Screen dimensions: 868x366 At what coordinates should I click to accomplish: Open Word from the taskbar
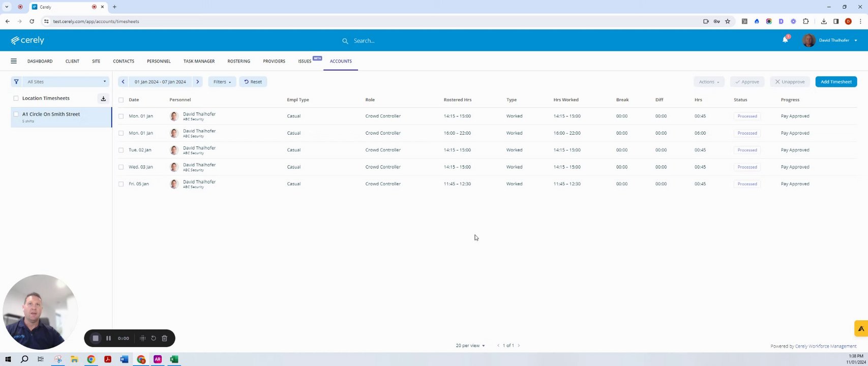125,359
